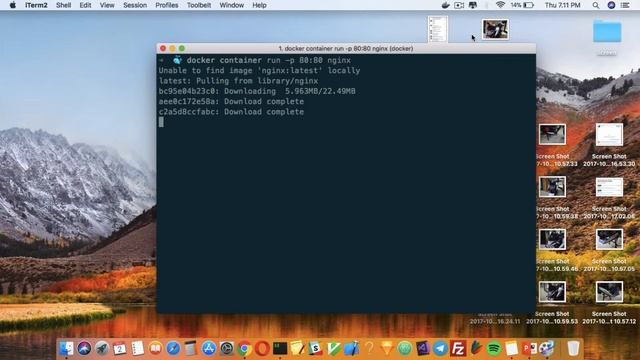Screen dimensions: 640x360
Task: Open the AirPlay display menu bar icon
Action: 473,5
